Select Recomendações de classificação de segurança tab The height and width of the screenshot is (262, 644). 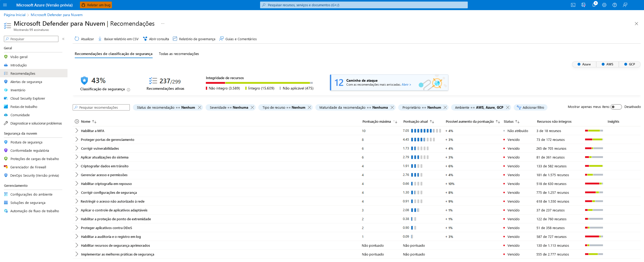click(113, 54)
